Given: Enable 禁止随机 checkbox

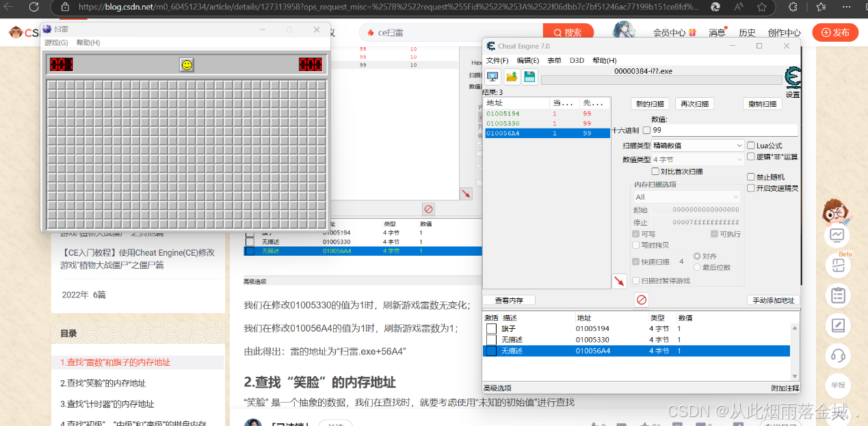Looking at the screenshot, I should pyautogui.click(x=751, y=177).
